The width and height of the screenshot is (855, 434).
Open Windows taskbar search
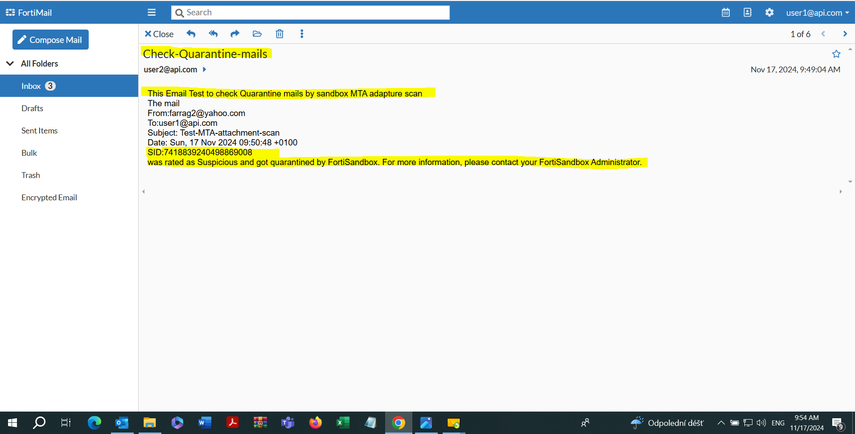click(x=39, y=423)
